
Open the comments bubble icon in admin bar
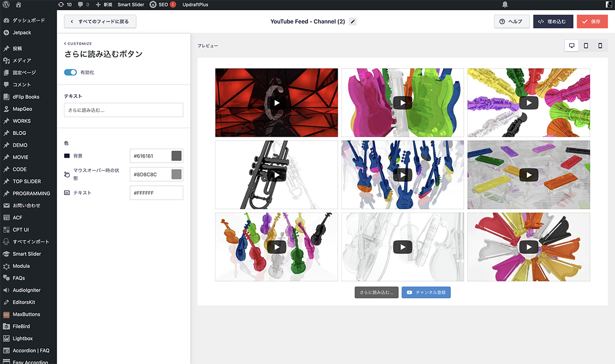(83, 5)
